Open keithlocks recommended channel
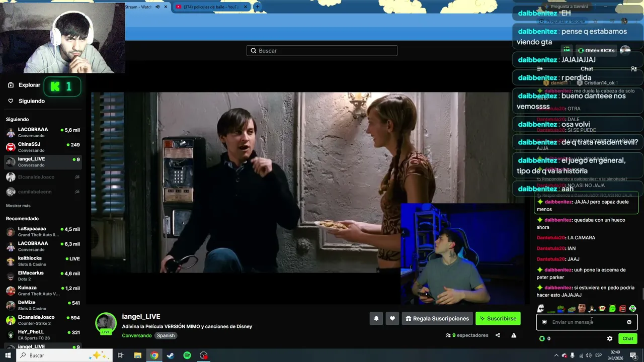The height and width of the screenshot is (362, 644). pyautogui.click(x=43, y=261)
